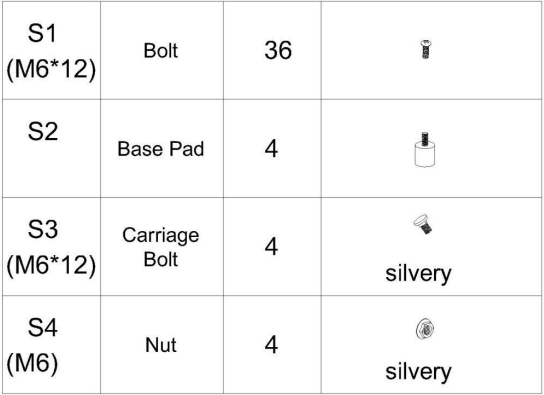Image resolution: width=544 pixels, height=395 pixels.
Task: Click the base pad illustration
Action: tap(425, 149)
